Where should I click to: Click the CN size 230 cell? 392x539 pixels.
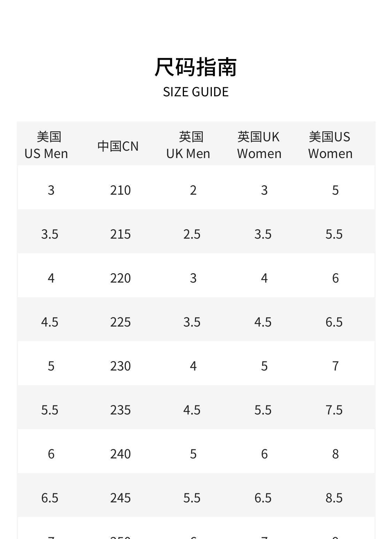pyautogui.click(x=121, y=366)
